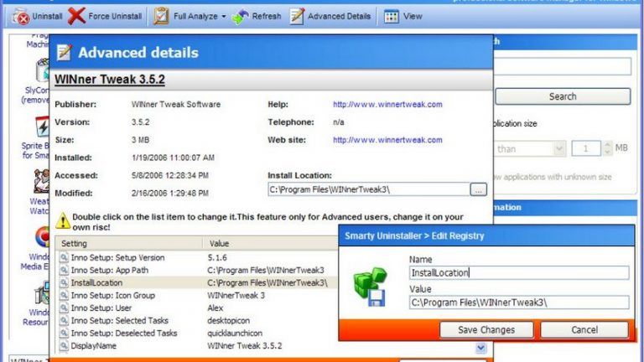Image resolution: width=644 pixels, height=362 pixels.
Task: Increase MB size with up stepper arrow
Action: click(607, 145)
